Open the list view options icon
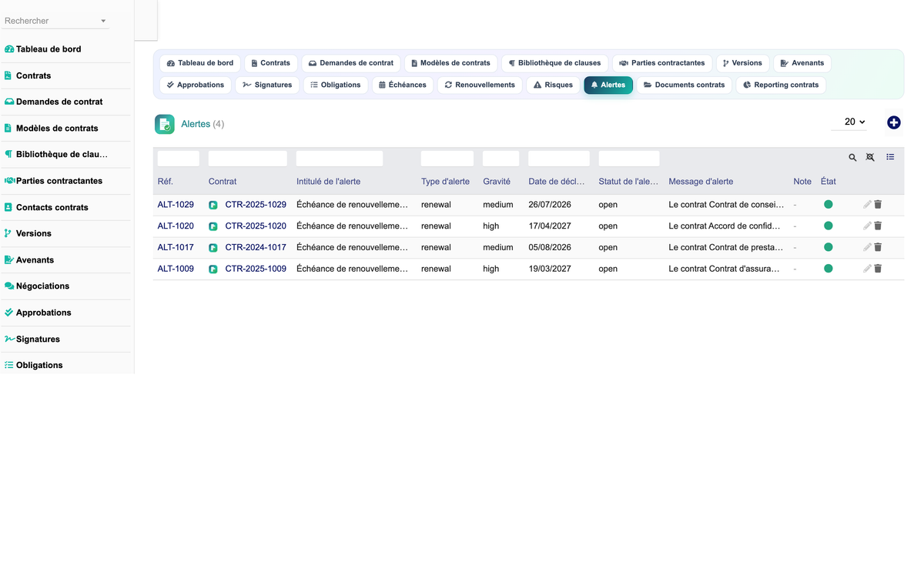 pos(890,157)
